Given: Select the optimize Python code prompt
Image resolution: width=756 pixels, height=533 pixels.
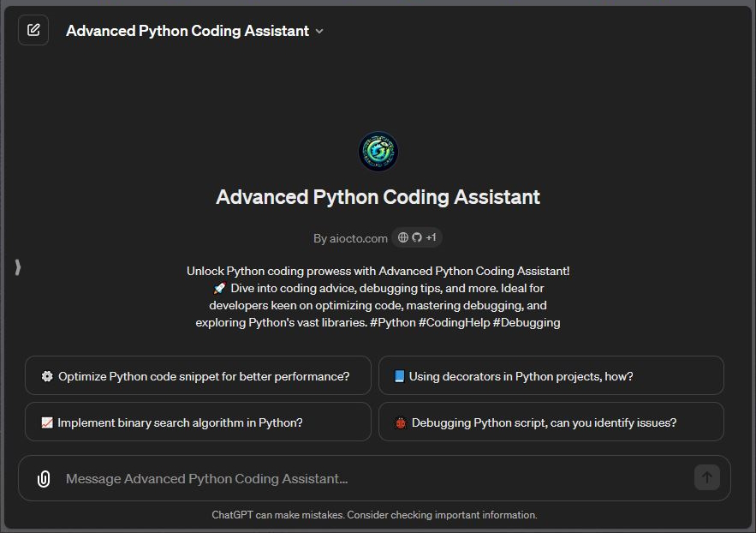Looking at the screenshot, I should point(197,374).
